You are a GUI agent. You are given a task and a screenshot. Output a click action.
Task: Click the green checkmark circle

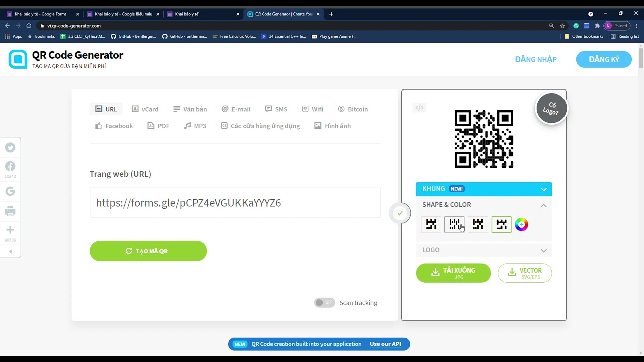400,213
